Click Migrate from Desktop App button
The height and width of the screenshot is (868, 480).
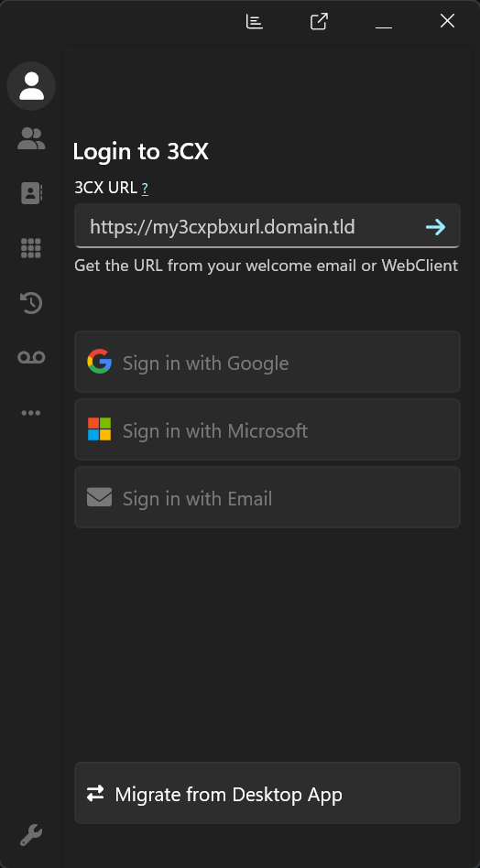point(267,793)
